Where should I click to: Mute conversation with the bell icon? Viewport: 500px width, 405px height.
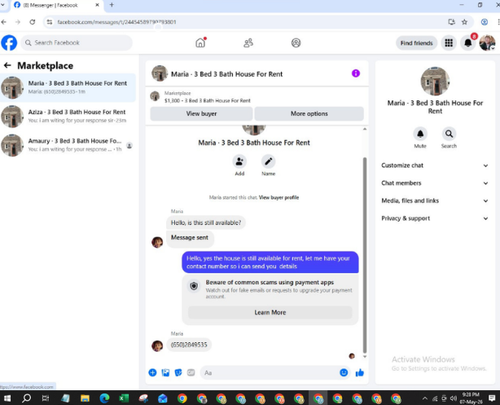(x=420, y=134)
